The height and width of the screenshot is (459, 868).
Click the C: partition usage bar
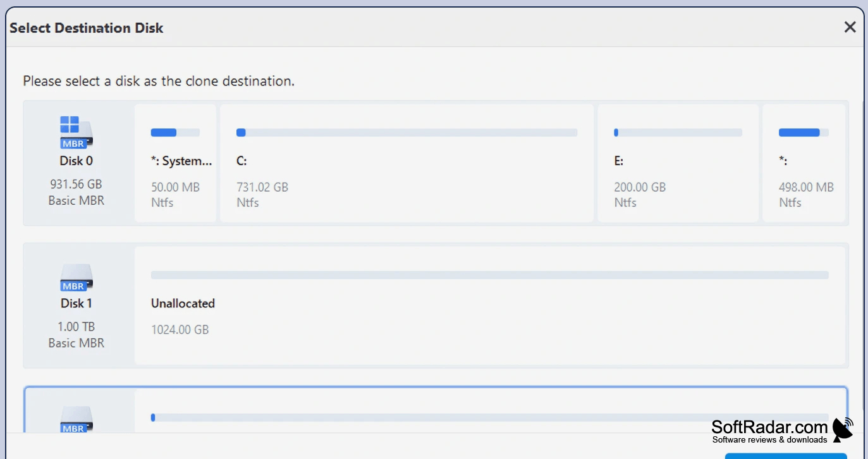click(406, 133)
